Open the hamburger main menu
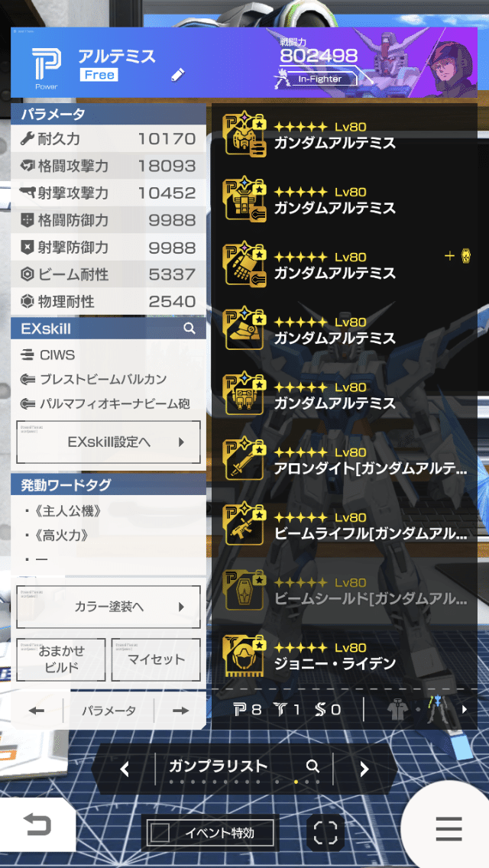Viewport: 489px width, 868px height. [x=449, y=829]
